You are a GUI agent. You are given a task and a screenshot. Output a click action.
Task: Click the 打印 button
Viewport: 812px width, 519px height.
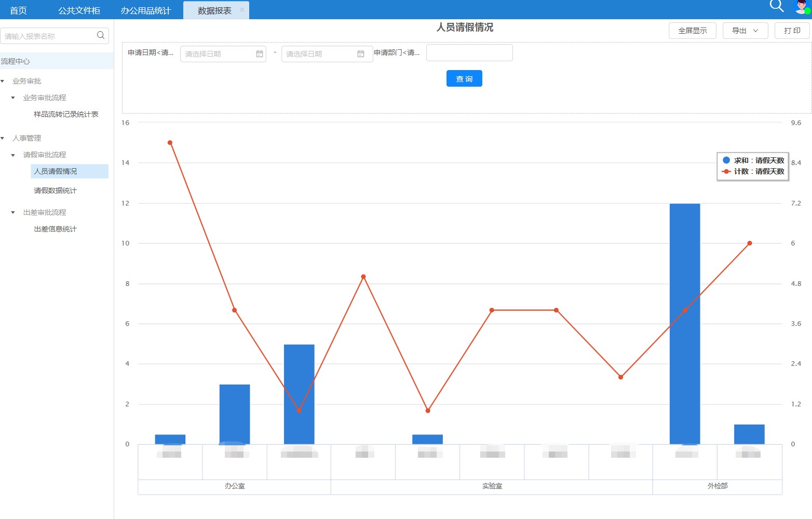pos(792,31)
